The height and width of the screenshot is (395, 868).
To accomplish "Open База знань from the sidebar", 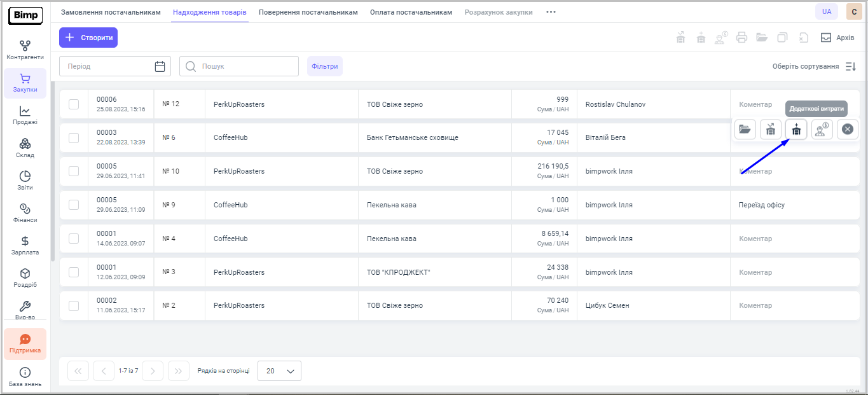I will point(25,377).
